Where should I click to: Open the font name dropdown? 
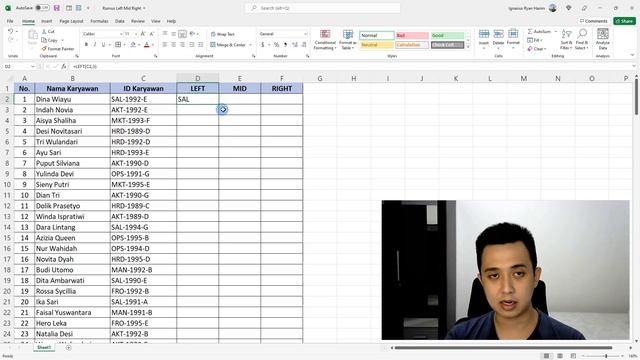point(121,34)
